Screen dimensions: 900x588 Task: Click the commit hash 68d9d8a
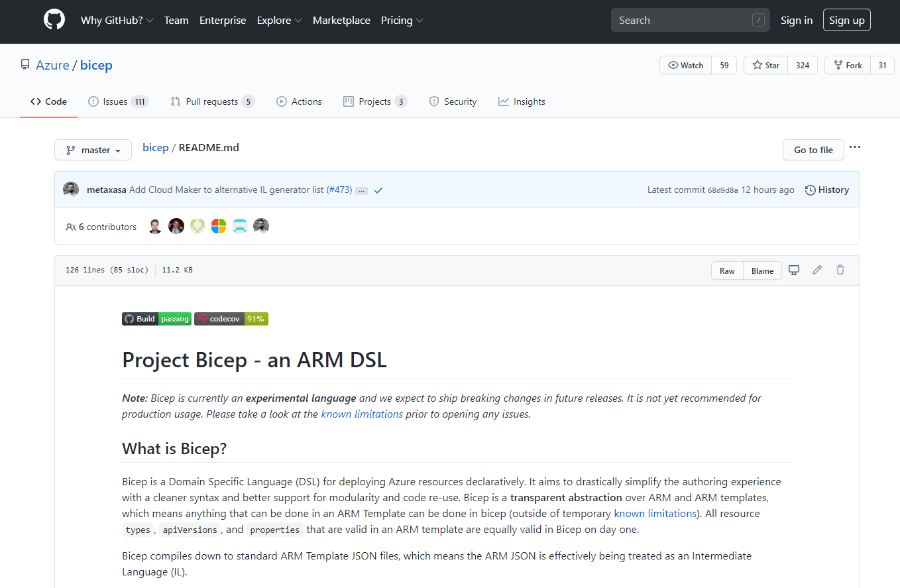tap(722, 190)
